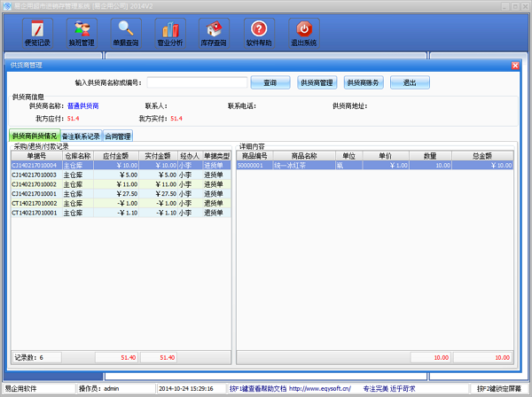The width and height of the screenshot is (532, 397).
Task: Sort by 实付金额 column header
Action: click(158, 156)
